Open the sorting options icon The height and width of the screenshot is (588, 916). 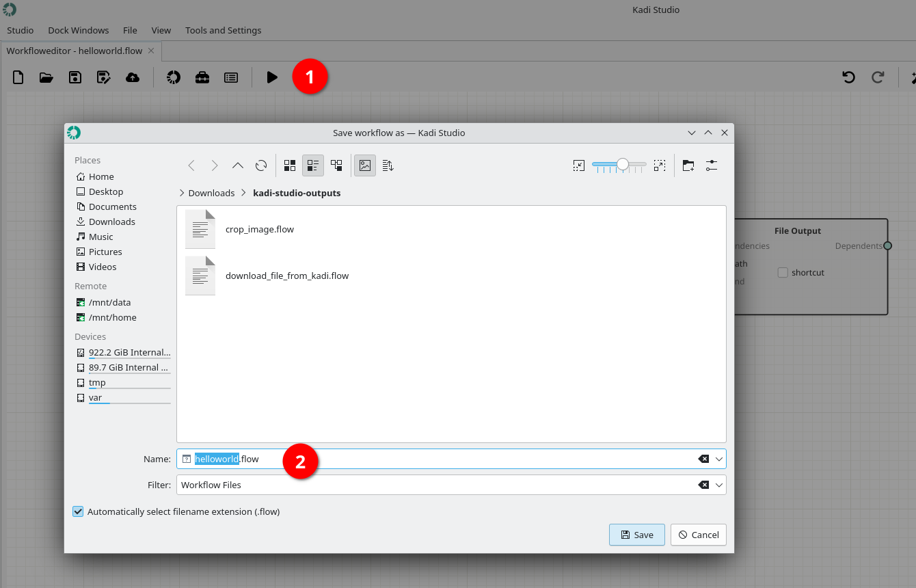(x=388, y=165)
